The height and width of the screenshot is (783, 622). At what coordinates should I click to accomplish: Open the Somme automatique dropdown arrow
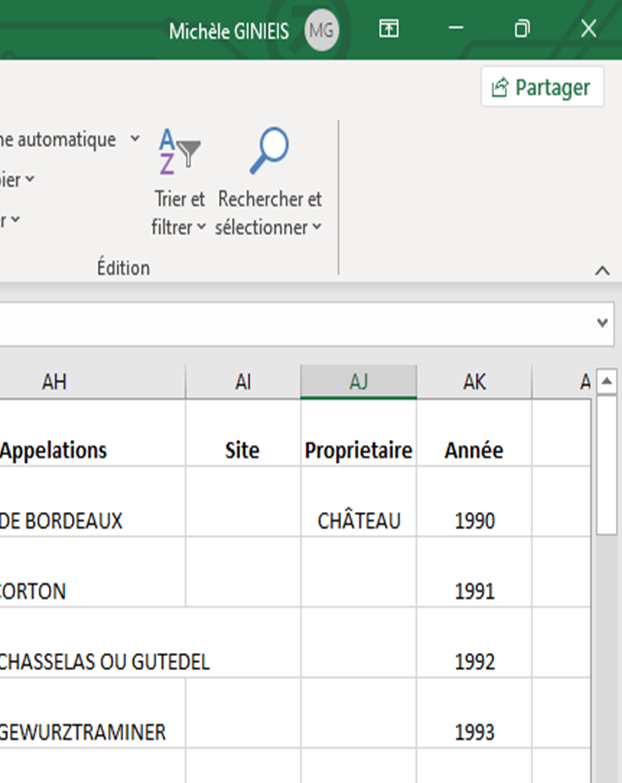click(x=135, y=140)
